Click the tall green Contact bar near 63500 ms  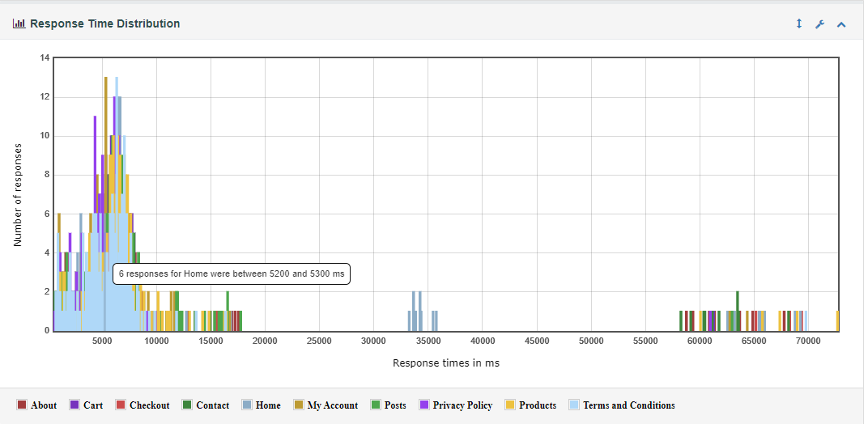[x=738, y=311]
